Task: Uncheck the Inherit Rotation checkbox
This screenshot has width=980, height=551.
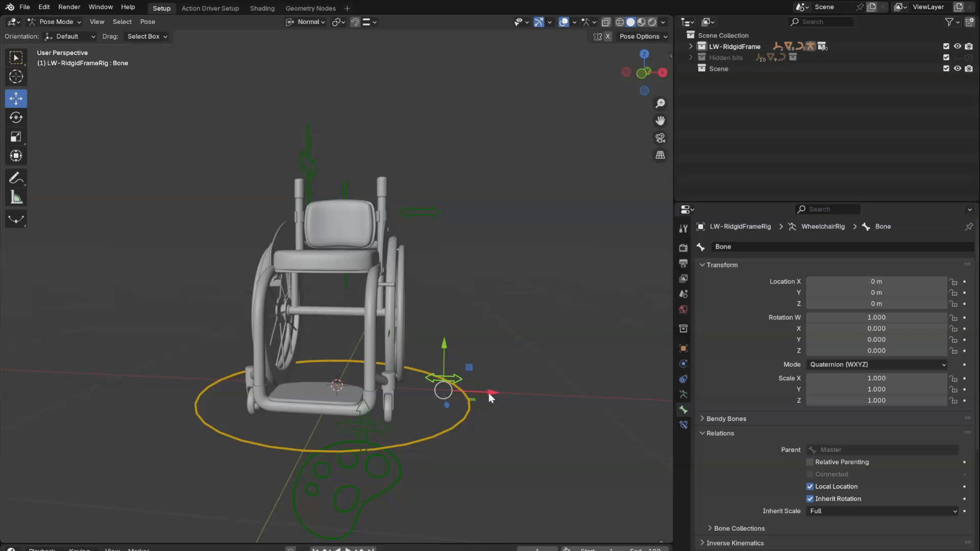Action: click(810, 499)
